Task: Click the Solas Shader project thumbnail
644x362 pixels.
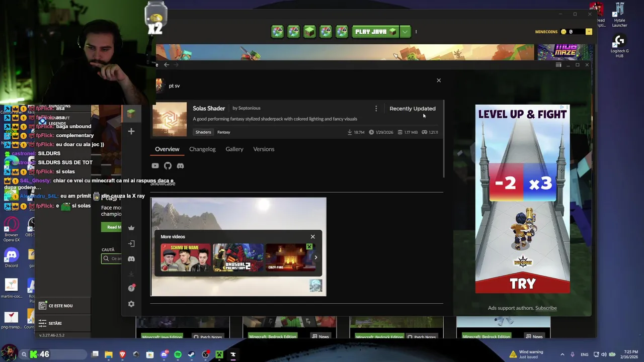Action: [170, 120]
